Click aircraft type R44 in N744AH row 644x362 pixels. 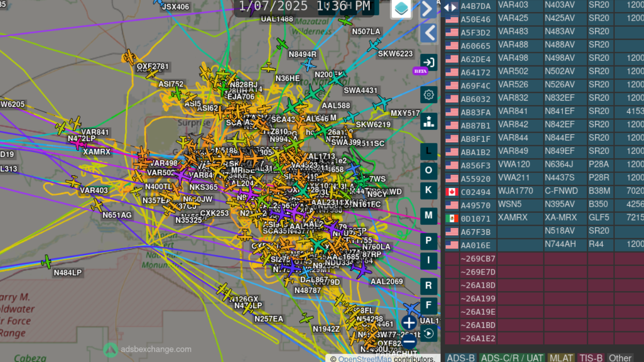pos(596,244)
